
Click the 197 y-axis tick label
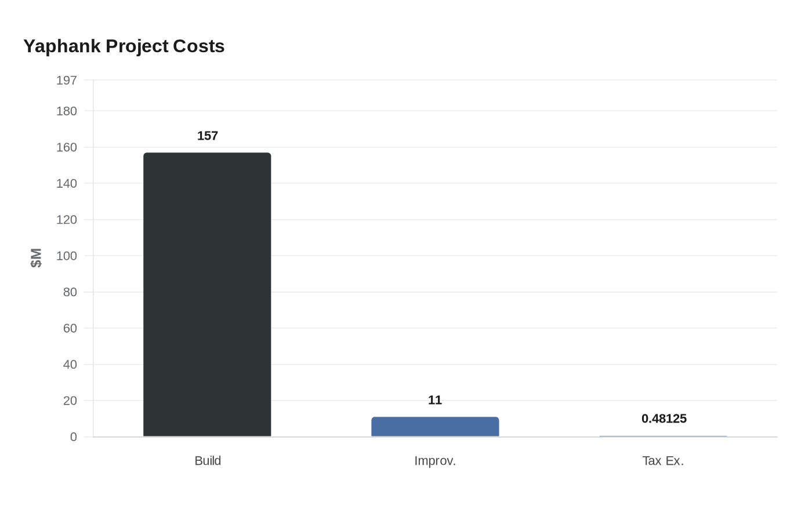(x=66, y=80)
